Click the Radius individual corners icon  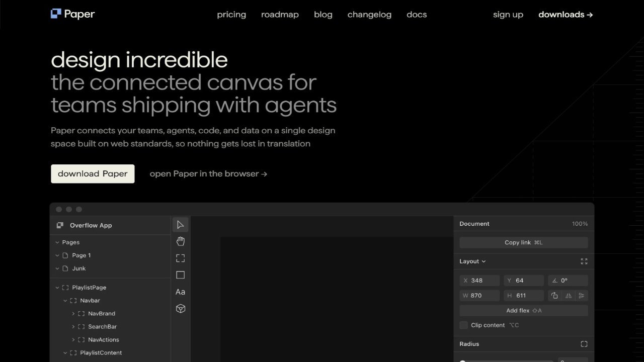pyautogui.click(x=584, y=344)
